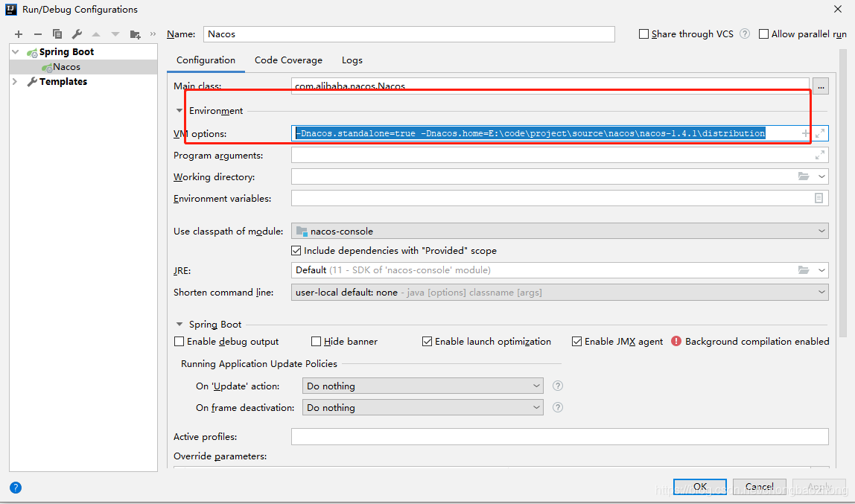This screenshot has height=504, width=855.
Task: Insert macro plus icon in VM options
Action: [x=805, y=133]
